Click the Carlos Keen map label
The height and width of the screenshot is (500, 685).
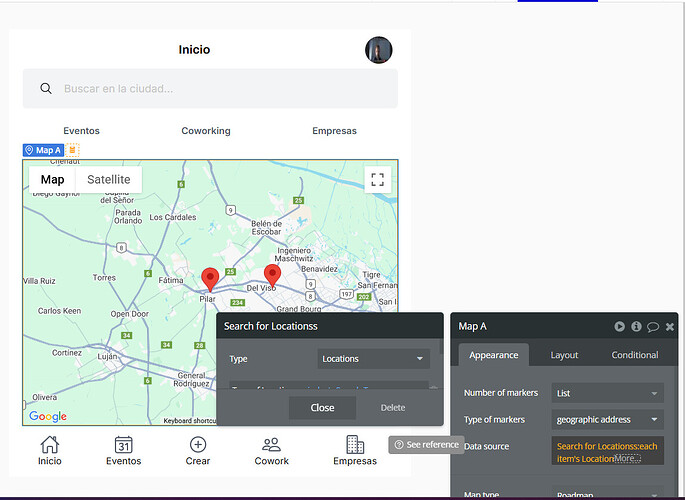[x=59, y=311]
